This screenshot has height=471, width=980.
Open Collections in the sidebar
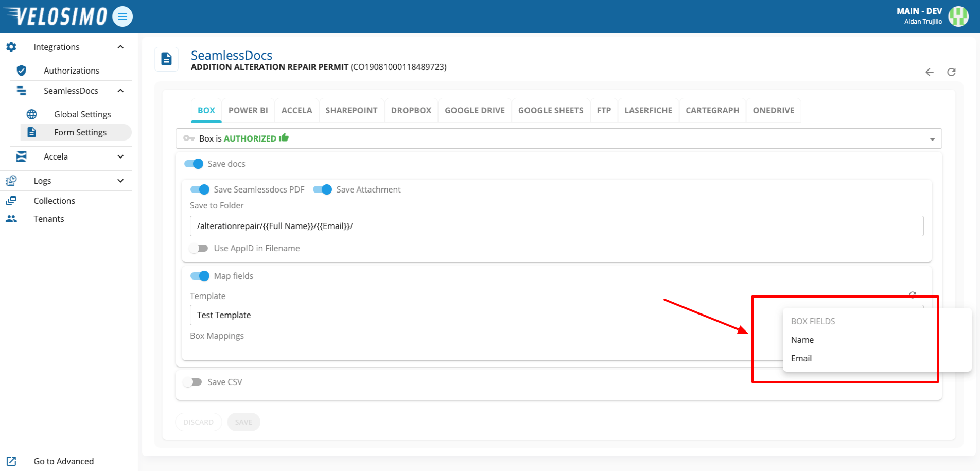[55, 201]
